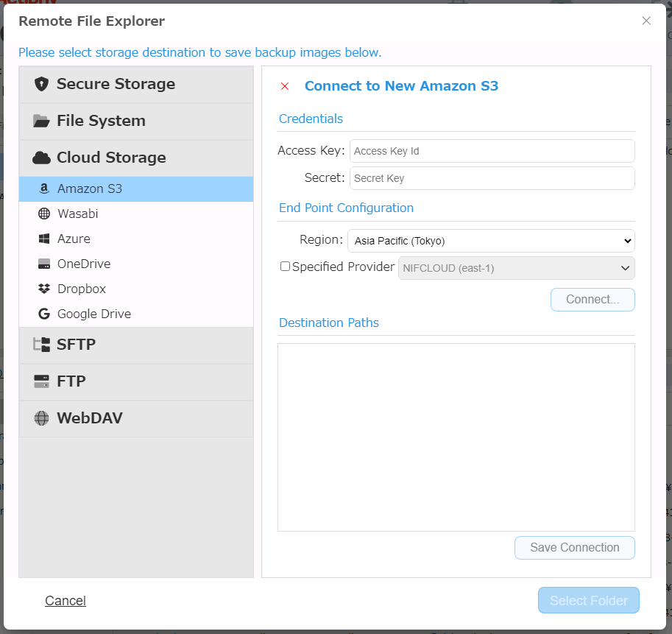This screenshot has height=634, width=672.
Task: Click into the Secret Key field
Action: [492, 178]
